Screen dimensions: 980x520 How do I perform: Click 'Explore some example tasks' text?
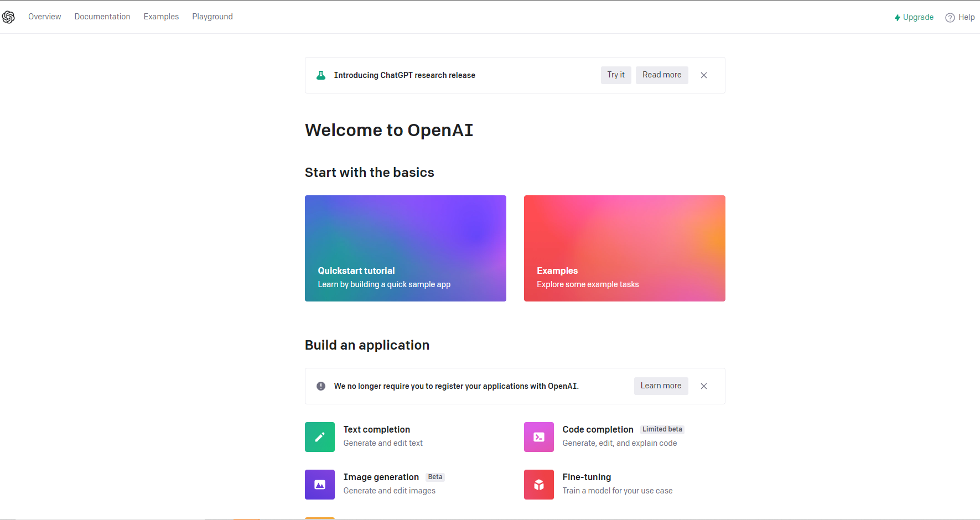click(x=588, y=284)
